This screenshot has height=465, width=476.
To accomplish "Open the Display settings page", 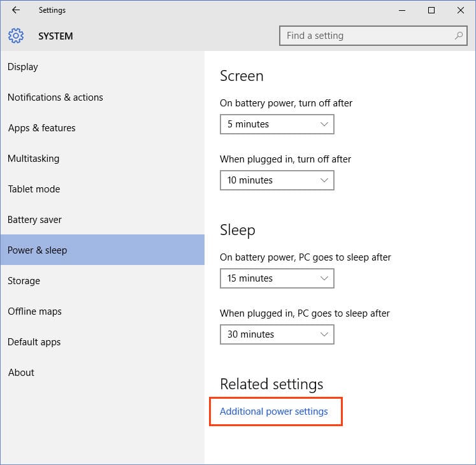I will click(x=23, y=67).
